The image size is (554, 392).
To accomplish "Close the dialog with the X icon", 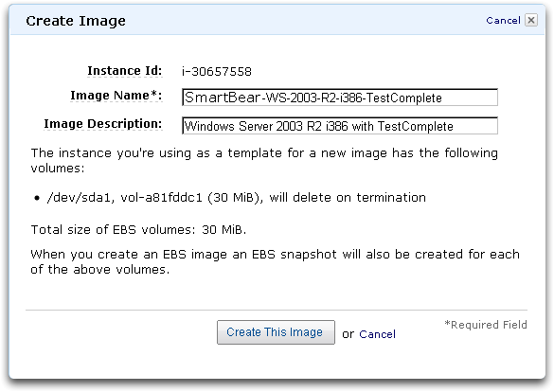I will (531, 20).
